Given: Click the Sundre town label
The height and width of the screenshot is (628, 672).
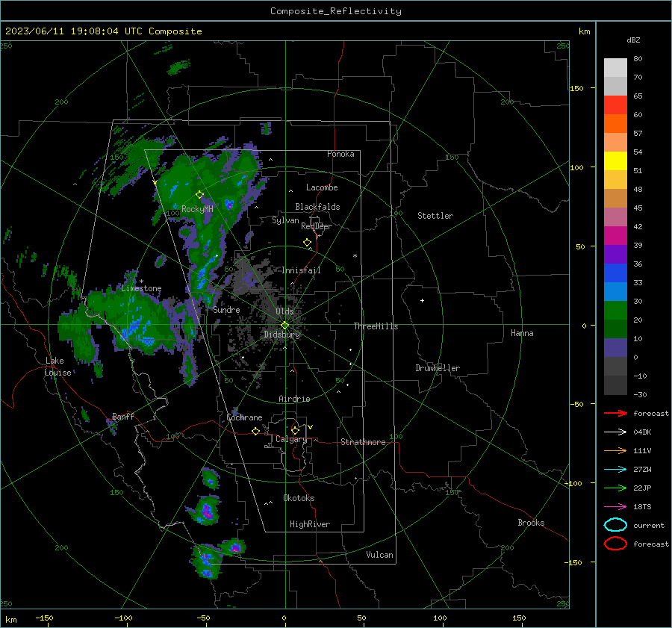Looking at the screenshot, I should coord(226,310).
